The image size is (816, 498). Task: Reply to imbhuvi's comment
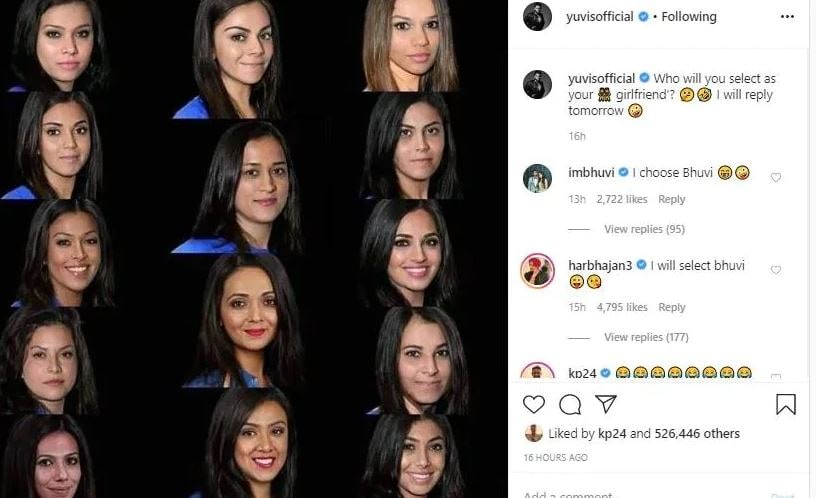coord(671,199)
